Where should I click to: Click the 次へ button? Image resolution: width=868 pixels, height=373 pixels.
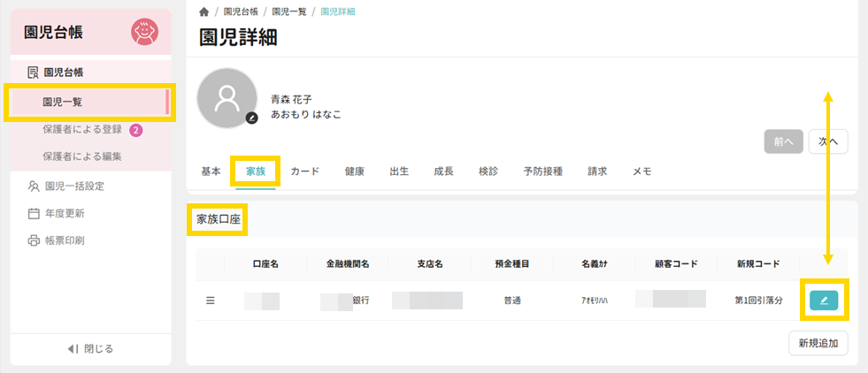(828, 141)
